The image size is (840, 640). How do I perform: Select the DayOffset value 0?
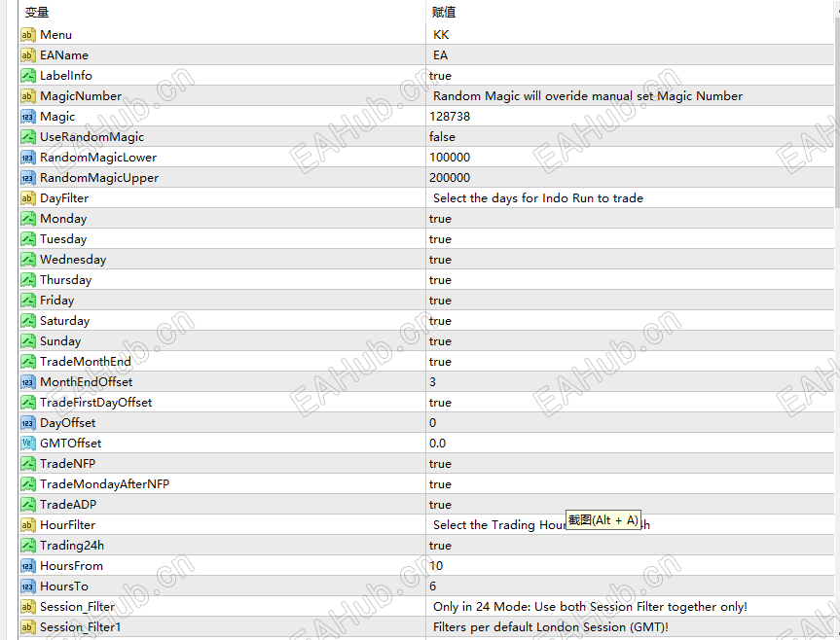(x=432, y=423)
